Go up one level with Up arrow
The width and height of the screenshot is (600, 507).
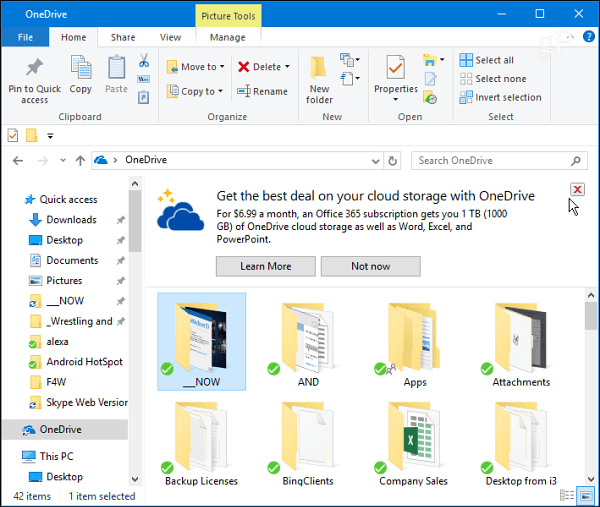[80, 161]
